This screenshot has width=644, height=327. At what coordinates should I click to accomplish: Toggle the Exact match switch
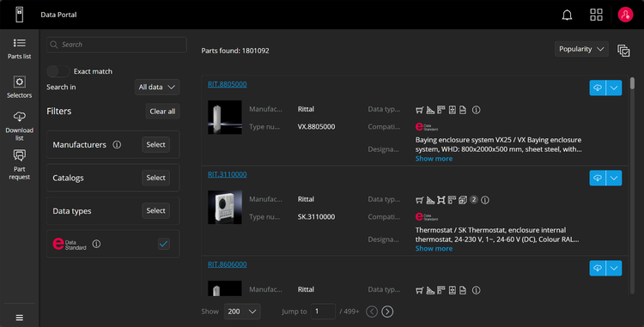58,71
